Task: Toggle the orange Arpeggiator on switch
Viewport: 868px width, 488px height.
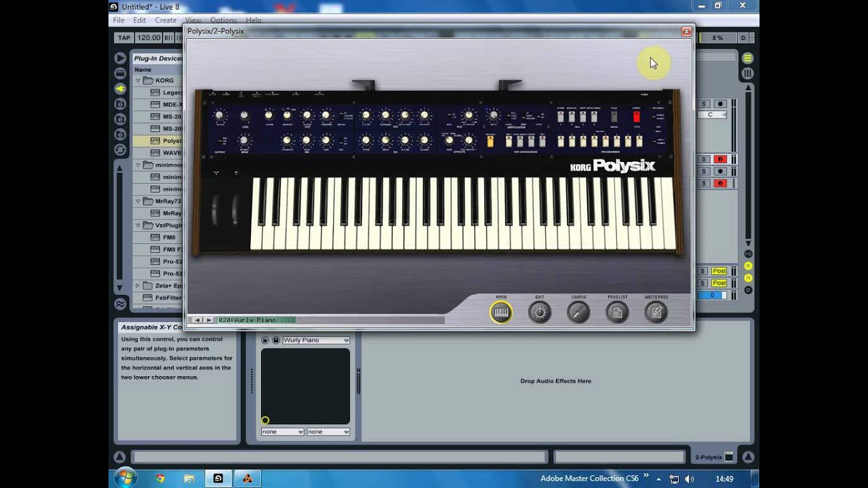Action: click(490, 141)
